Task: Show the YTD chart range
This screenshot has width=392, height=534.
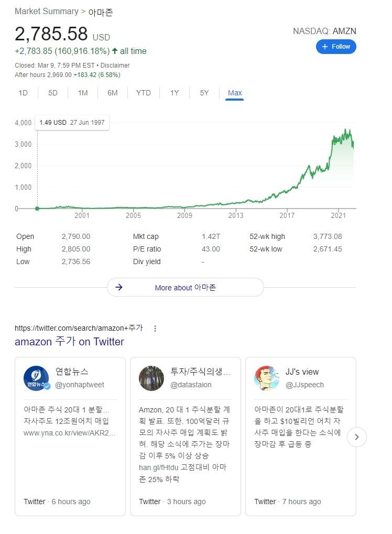Action: 144,93
